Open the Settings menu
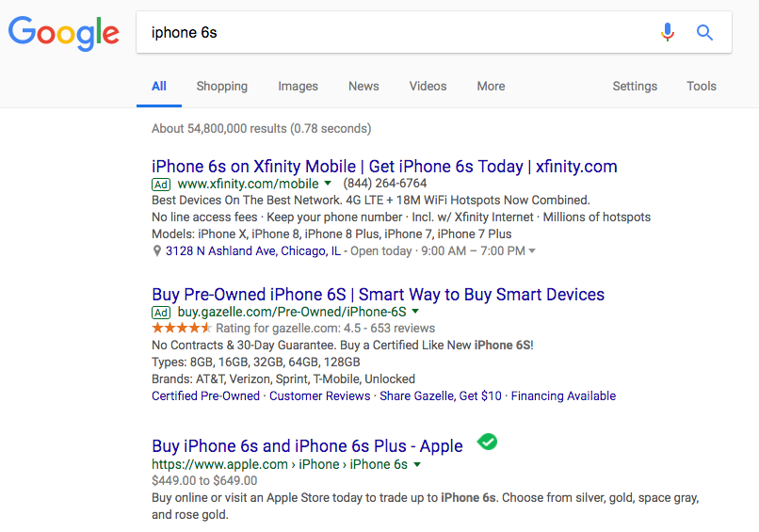Viewport: 759px width, 532px height. coord(635,87)
